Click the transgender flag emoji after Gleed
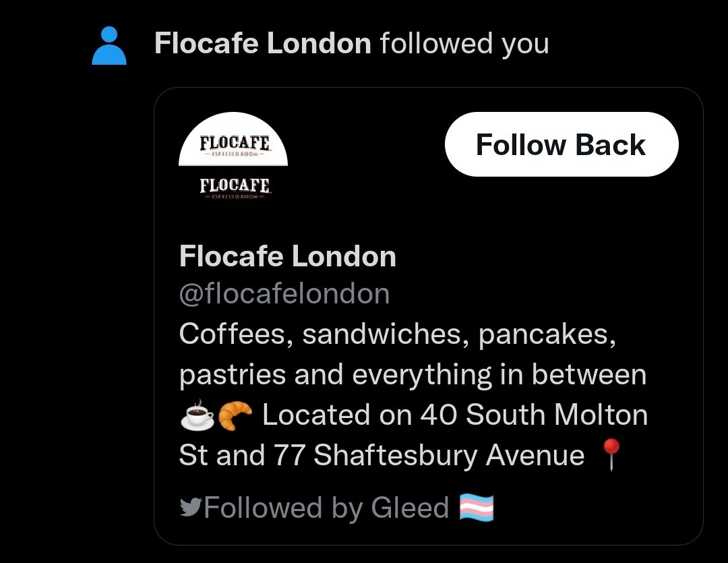This screenshot has width=728, height=563. pos(477,508)
